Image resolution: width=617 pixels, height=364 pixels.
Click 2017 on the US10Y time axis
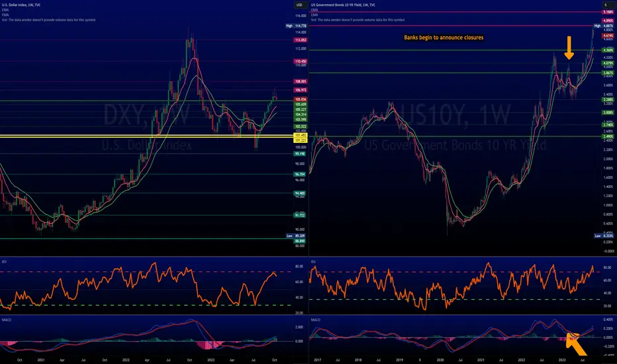pos(317,359)
